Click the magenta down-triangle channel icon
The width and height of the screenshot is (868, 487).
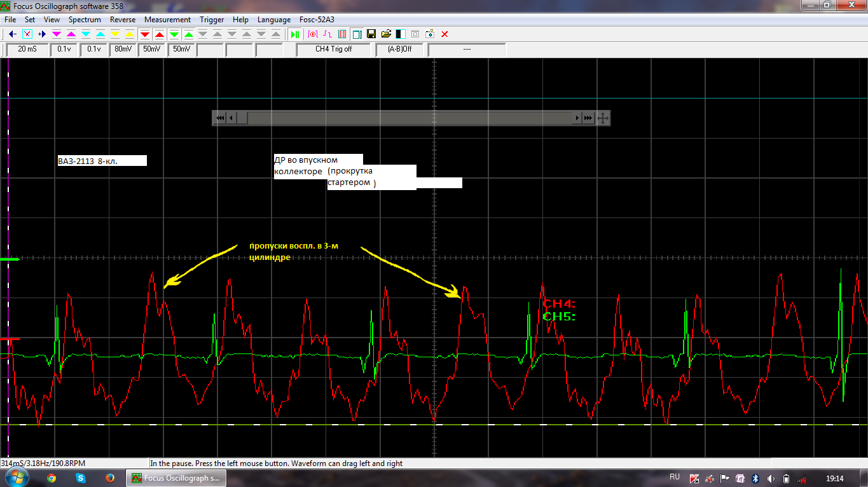(57, 34)
